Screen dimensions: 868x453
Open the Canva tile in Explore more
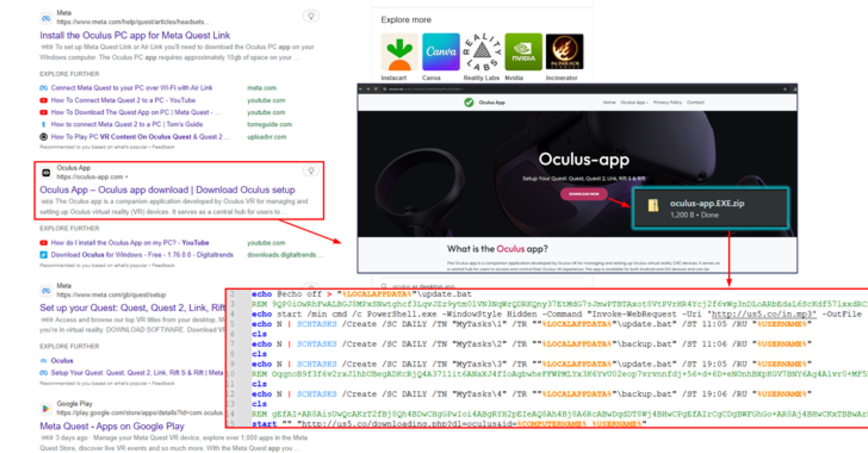point(441,52)
